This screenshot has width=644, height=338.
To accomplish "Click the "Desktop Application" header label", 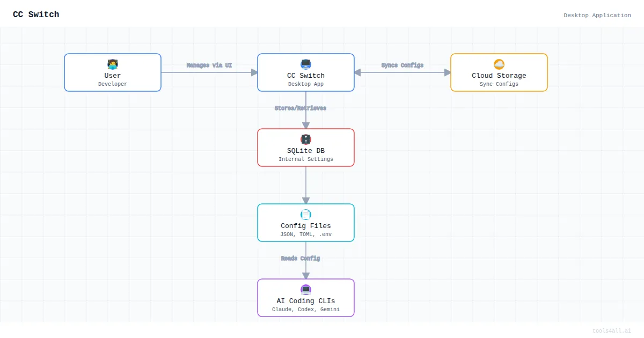I will tap(597, 16).
